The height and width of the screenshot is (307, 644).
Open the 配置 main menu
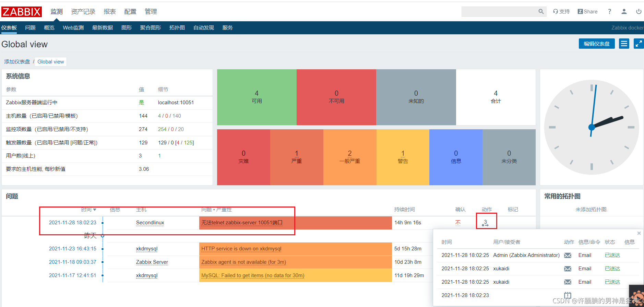(x=130, y=12)
